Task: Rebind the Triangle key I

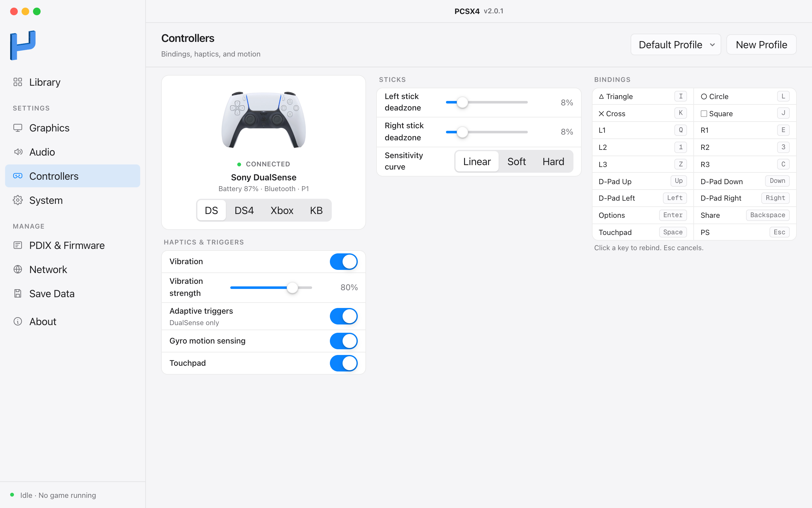Action: click(x=680, y=96)
